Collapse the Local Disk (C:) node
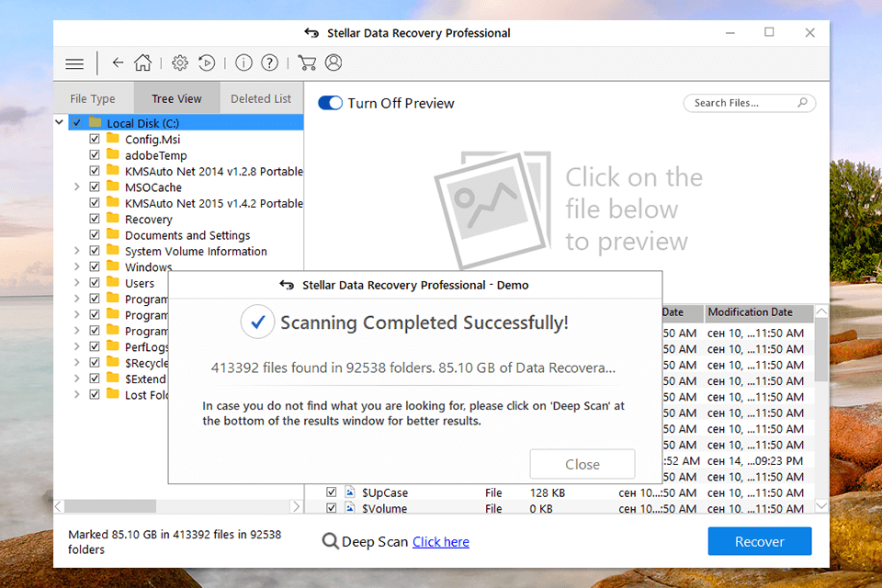This screenshot has height=588, width=882. tap(61, 123)
